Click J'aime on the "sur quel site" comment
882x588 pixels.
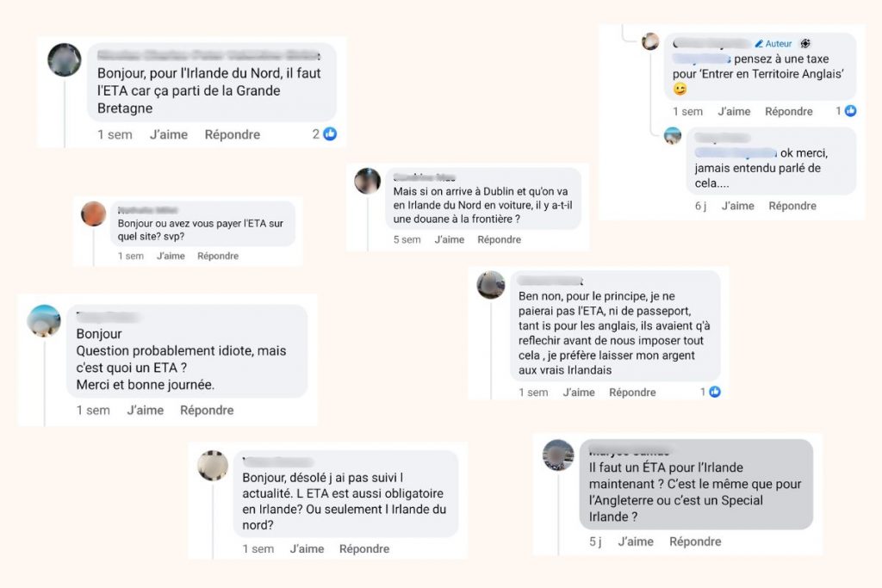tap(171, 256)
